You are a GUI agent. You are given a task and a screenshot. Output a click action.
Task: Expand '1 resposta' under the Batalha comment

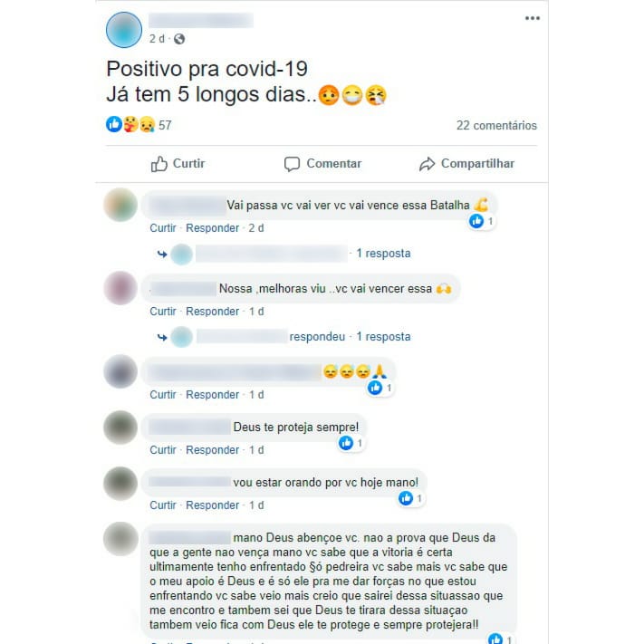tap(383, 254)
